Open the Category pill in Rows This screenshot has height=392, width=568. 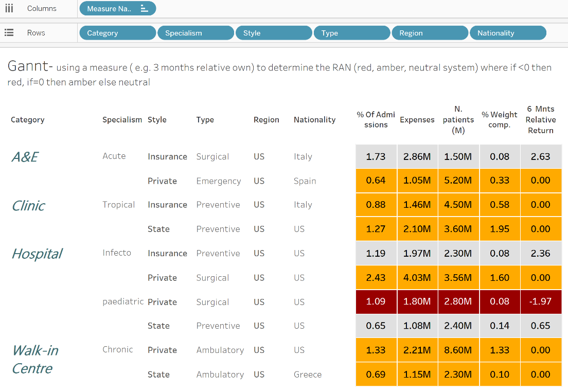tap(117, 33)
